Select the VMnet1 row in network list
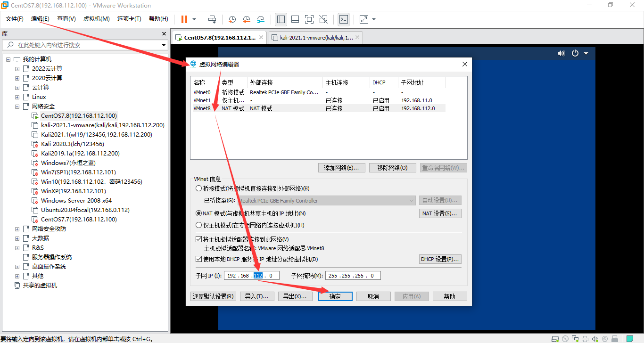Image resolution: width=644 pixels, height=343 pixels. tap(318, 100)
